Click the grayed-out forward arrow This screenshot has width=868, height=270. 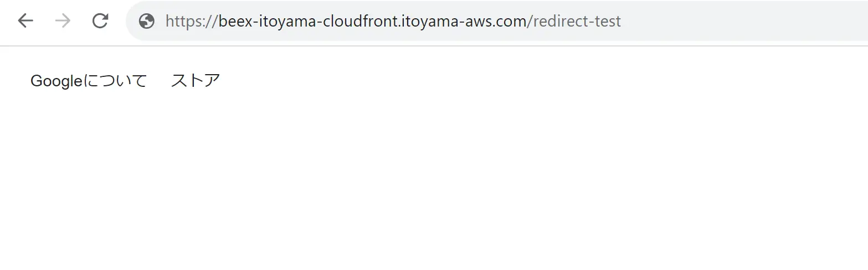[x=63, y=21]
